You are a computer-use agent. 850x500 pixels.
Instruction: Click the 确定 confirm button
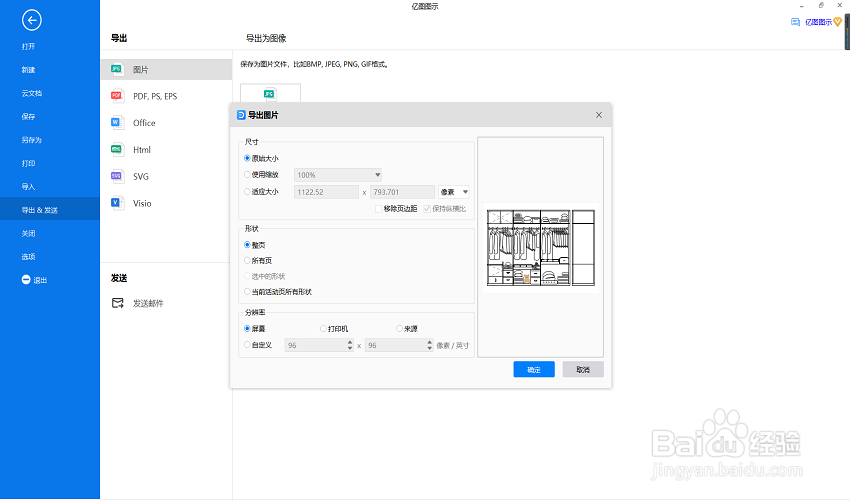[x=534, y=369]
